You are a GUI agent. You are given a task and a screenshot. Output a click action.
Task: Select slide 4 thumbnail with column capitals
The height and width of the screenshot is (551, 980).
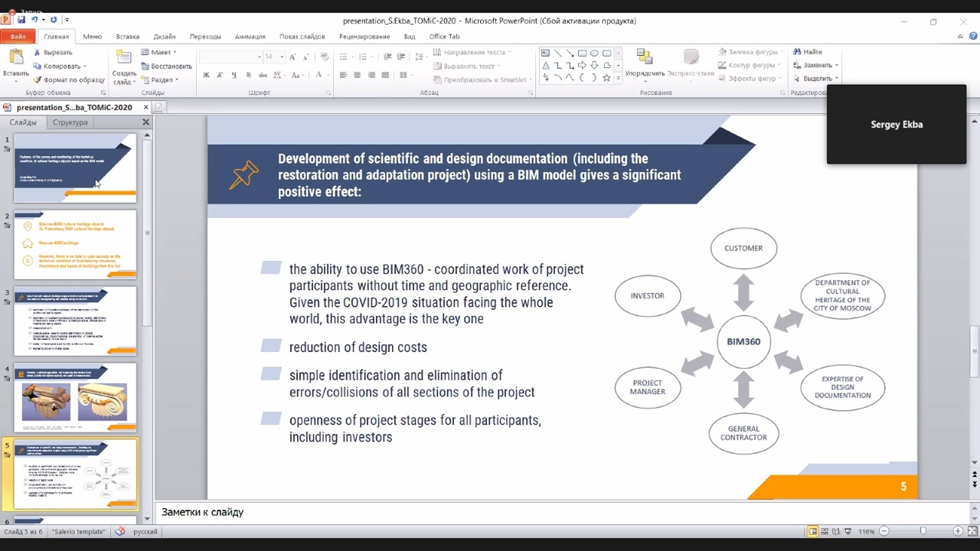pos(75,398)
